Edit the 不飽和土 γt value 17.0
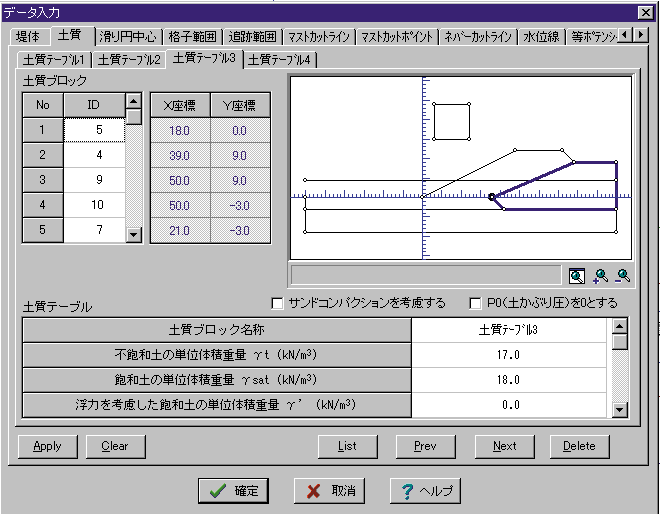 (509, 354)
